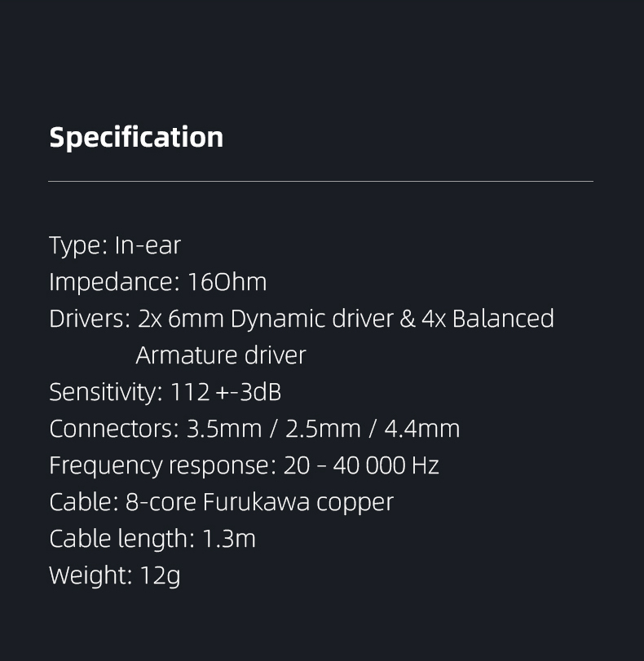
Task: Click the "Armature driver" line
Action: click(x=220, y=355)
